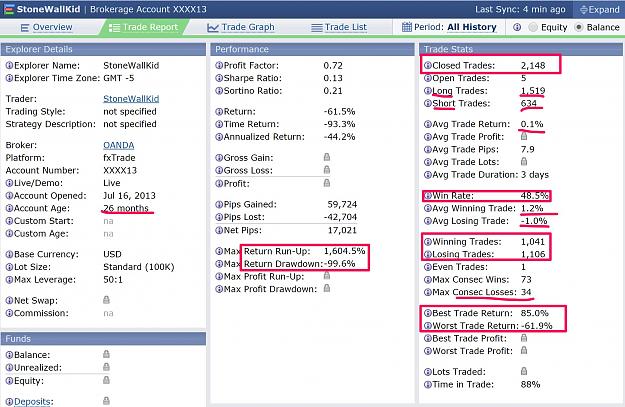This screenshot has width=625, height=407.
Task: Click the Expand button
Action: 599,10
